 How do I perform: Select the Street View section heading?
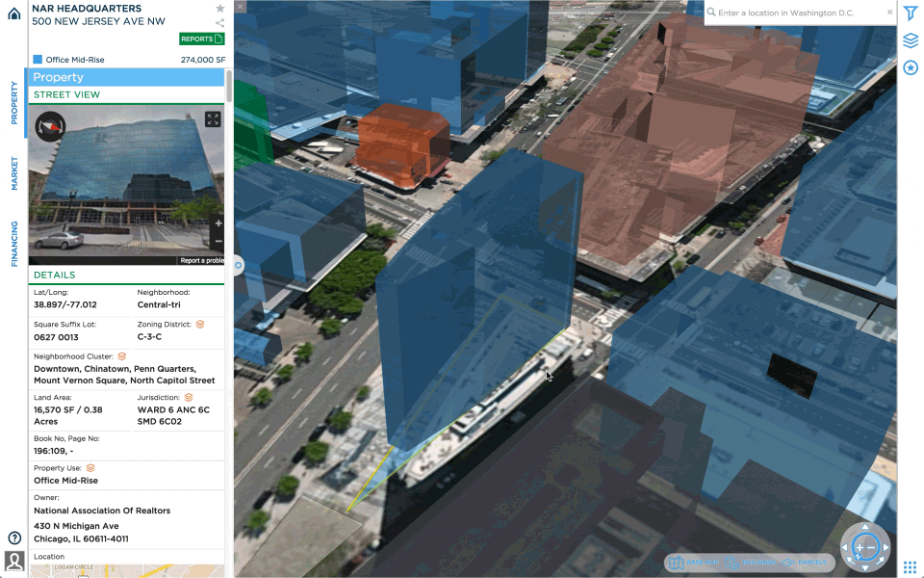(66, 94)
